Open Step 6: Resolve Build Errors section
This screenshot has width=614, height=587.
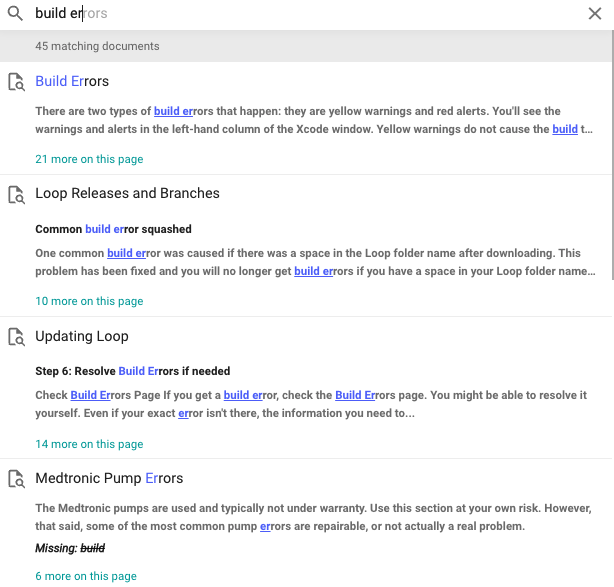click(133, 371)
